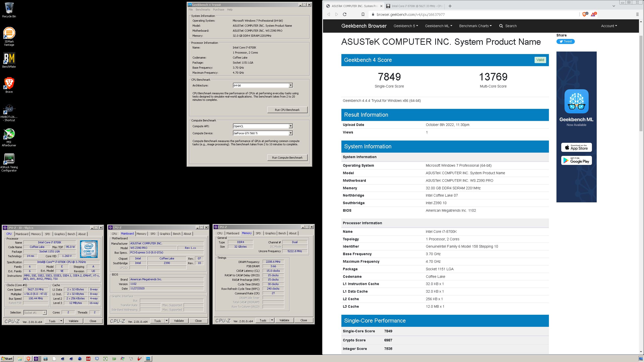The image size is (644, 362).
Task: Open the browser hamburger menu
Action: pos(637,14)
